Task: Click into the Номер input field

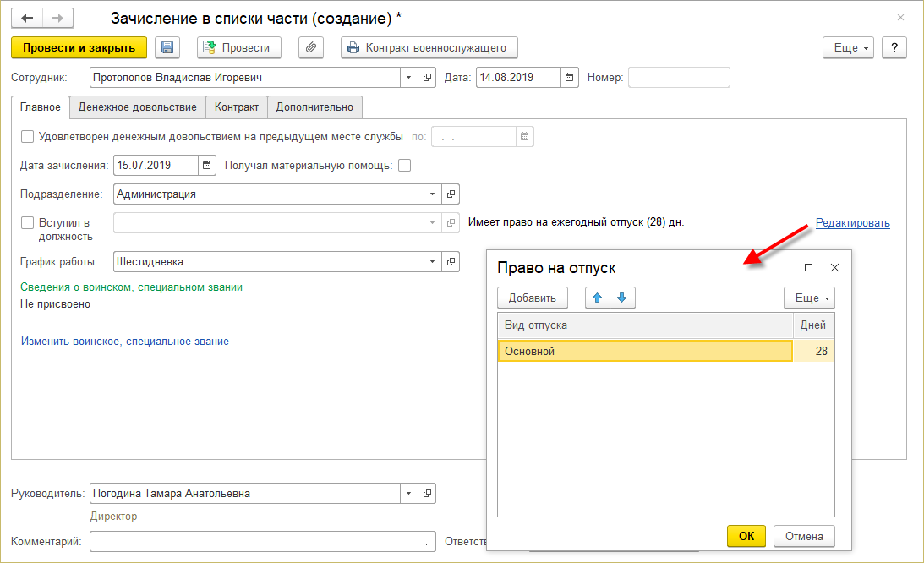Action: pos(679,78)
